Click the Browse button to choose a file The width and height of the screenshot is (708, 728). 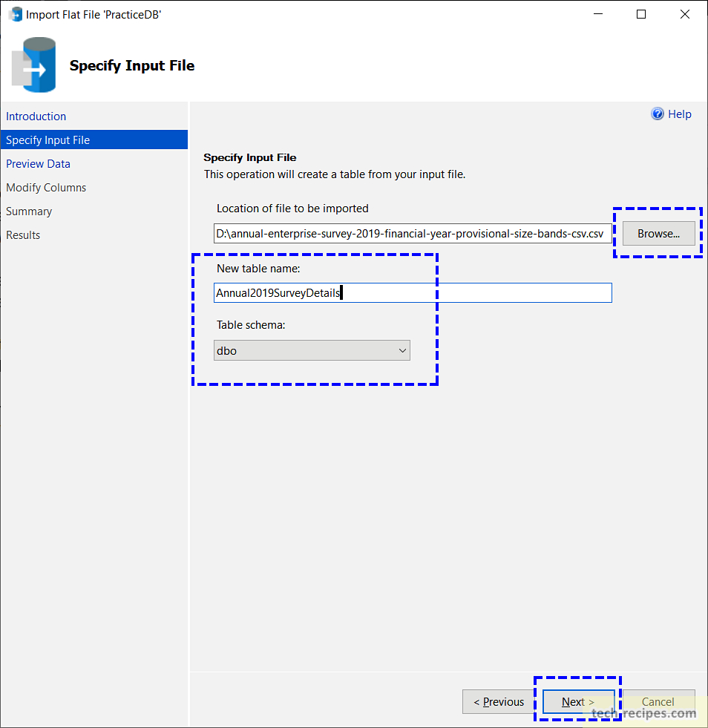pos(658,233)
